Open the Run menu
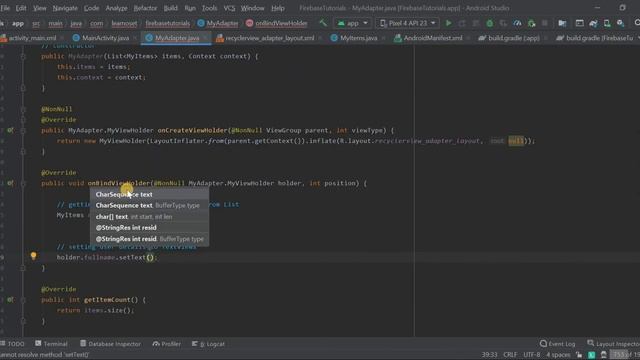 coord(190,8)
